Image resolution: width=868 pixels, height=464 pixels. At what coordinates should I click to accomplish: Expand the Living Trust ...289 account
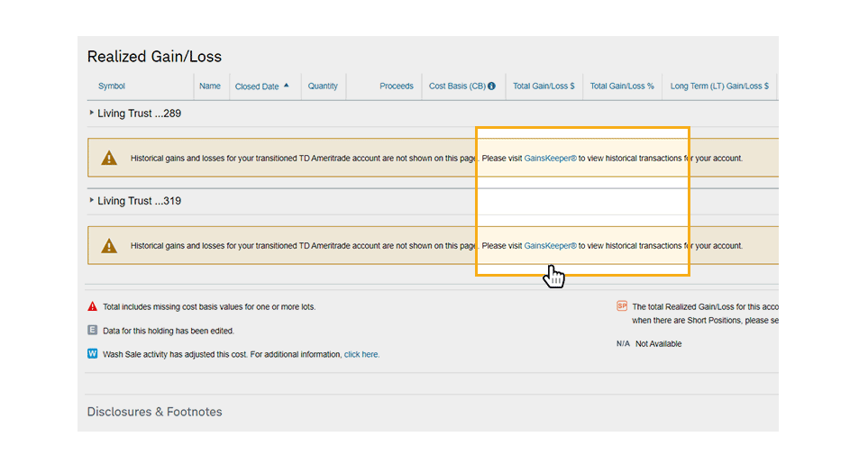(92, 114)
